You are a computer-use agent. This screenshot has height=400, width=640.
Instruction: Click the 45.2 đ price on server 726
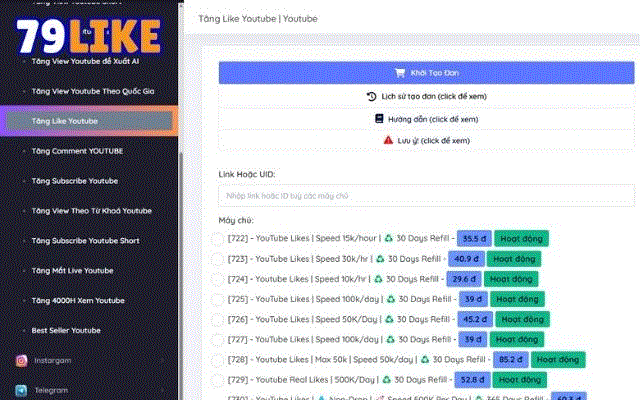[475, 319]
